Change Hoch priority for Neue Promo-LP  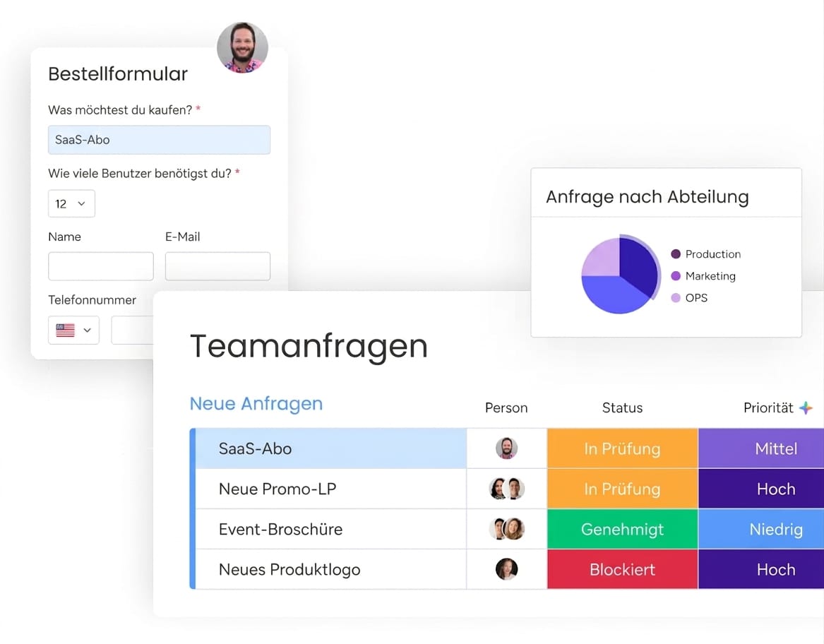pyautogui.click(x=761, y=489)
